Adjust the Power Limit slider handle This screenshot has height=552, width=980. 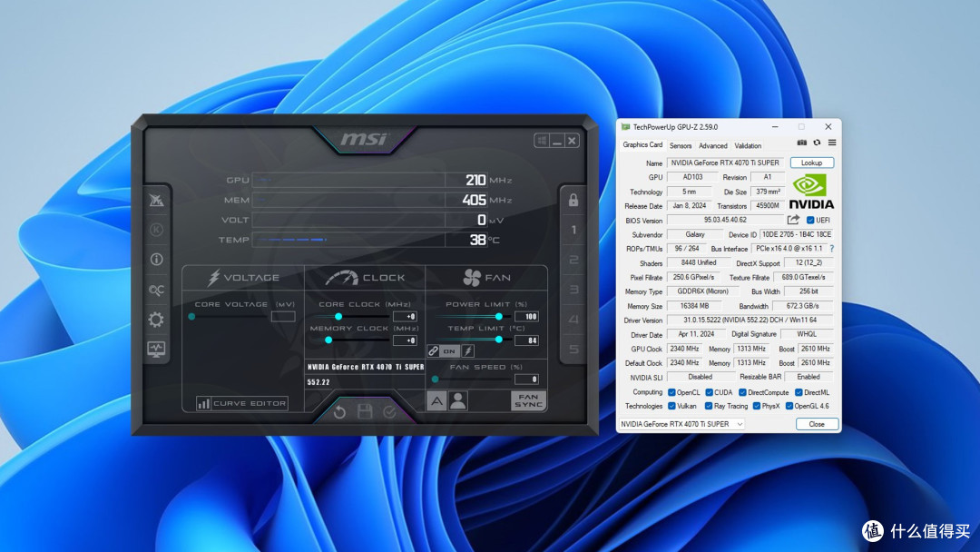tap(499, 316)
